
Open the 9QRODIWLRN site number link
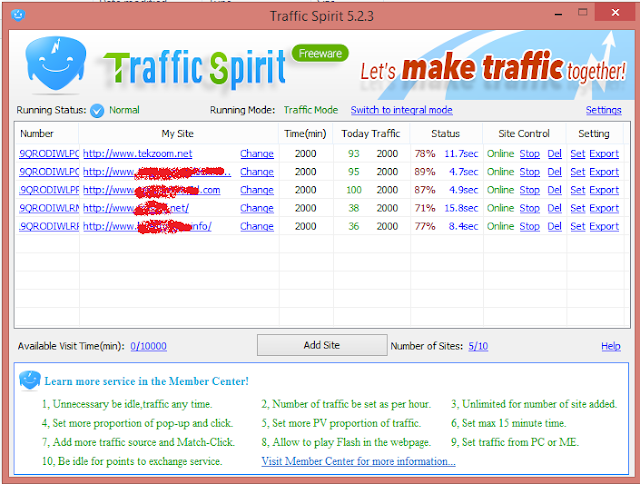pos(49,208)
